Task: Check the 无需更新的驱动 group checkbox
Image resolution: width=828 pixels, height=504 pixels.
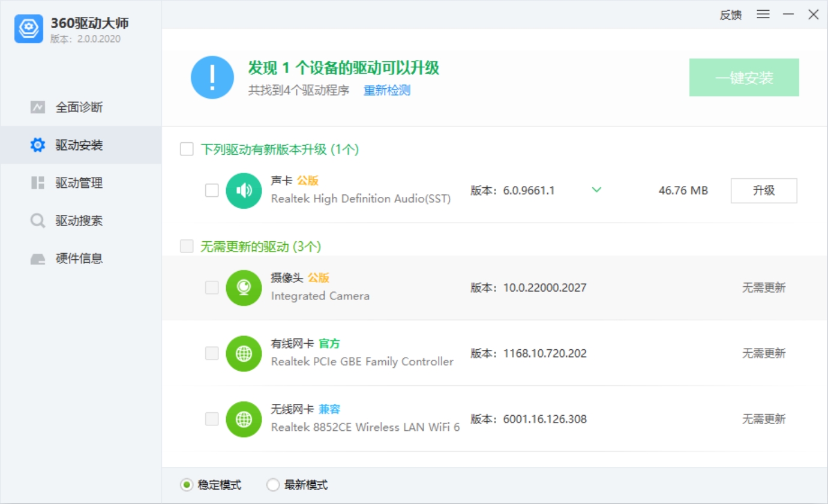Action: pyautogui.click(x=187, y=246)
